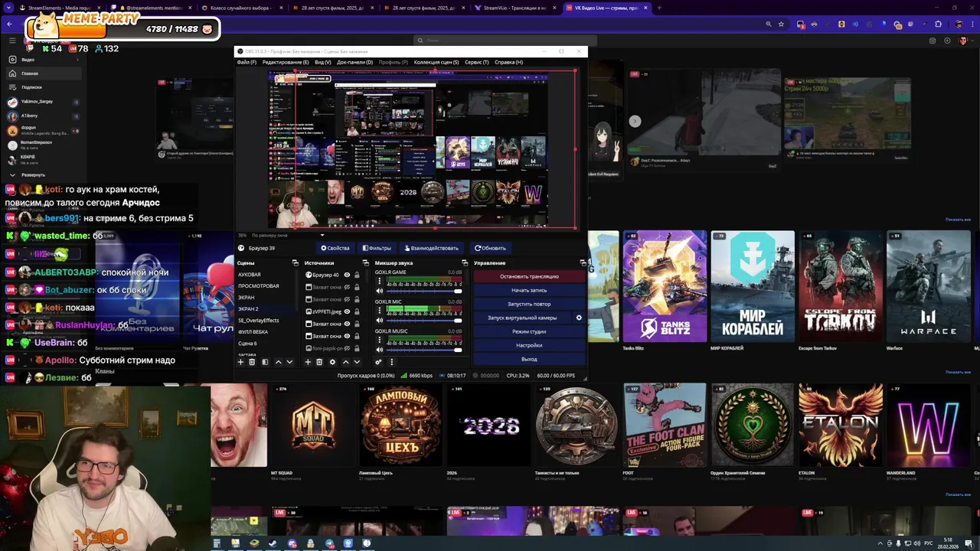Open browser search icon in toolbar

(769, 24)
